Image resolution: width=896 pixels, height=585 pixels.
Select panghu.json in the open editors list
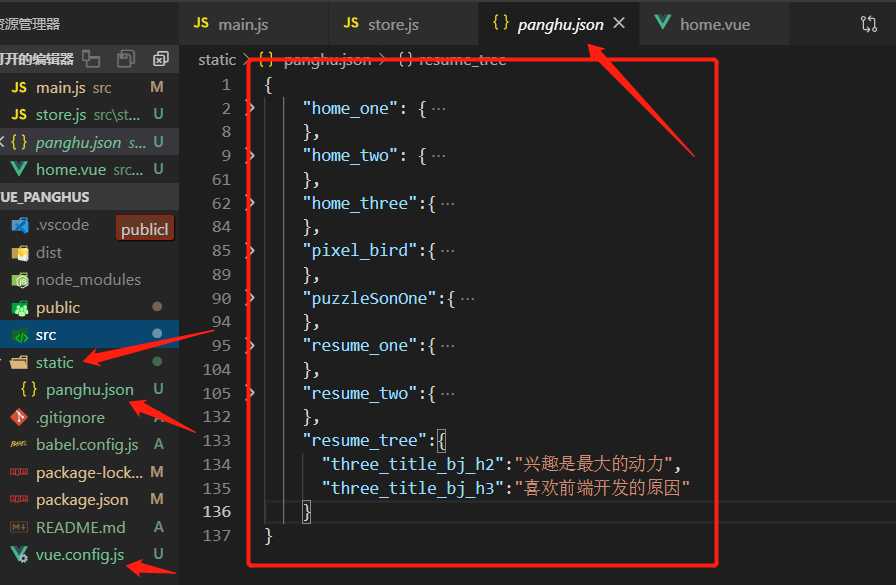click(x=89, y=142)
